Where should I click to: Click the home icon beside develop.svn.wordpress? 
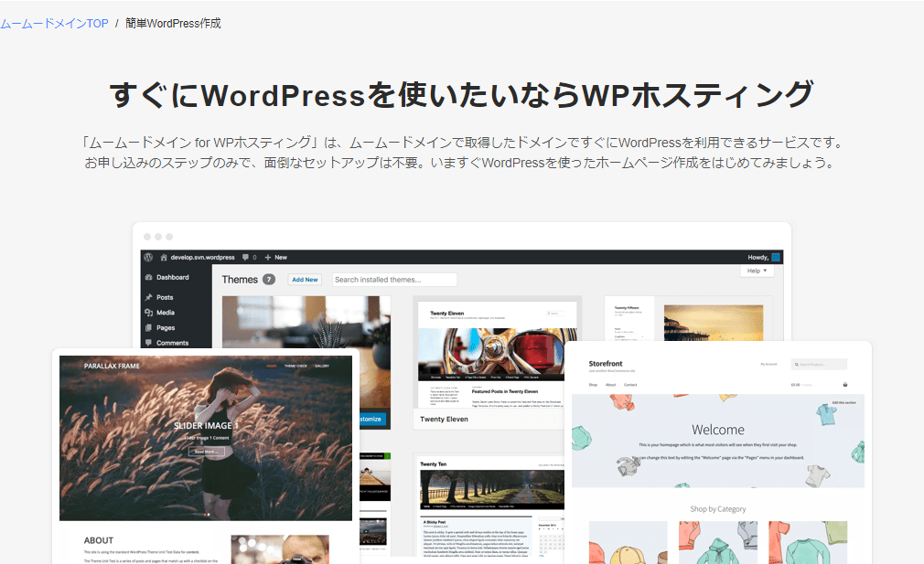164,257
